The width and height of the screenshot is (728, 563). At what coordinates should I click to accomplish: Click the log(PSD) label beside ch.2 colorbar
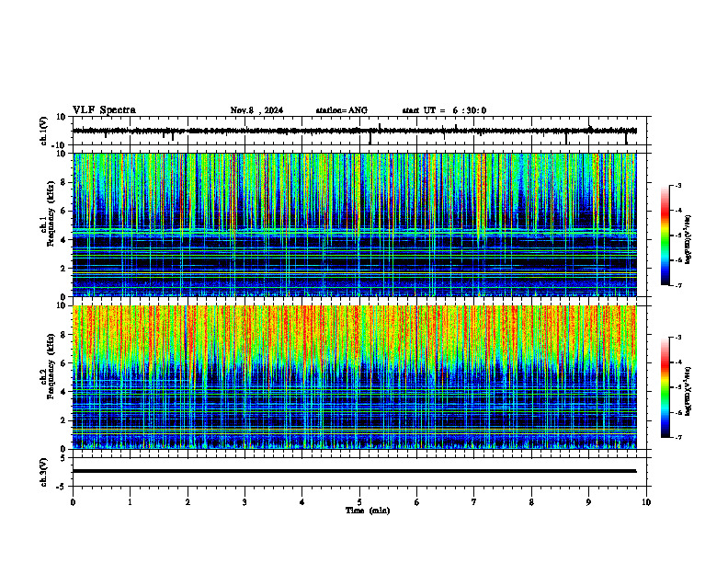tap(688, 391)
